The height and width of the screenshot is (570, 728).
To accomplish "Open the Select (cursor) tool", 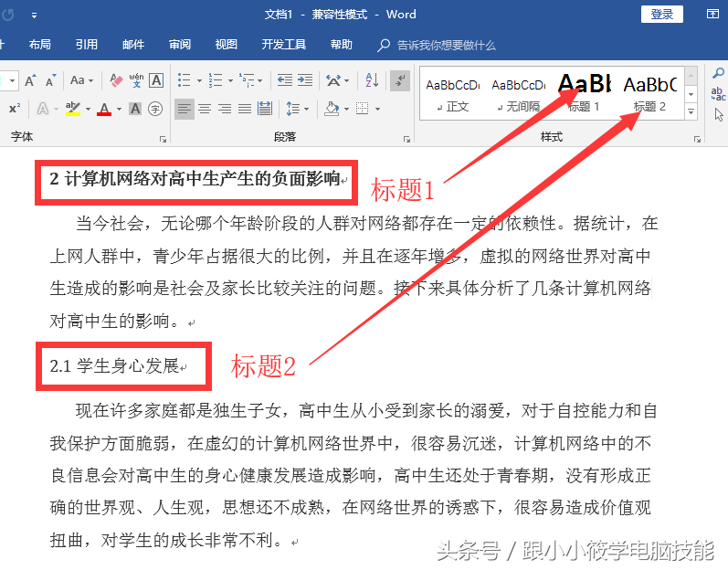I will click(719, 114).
